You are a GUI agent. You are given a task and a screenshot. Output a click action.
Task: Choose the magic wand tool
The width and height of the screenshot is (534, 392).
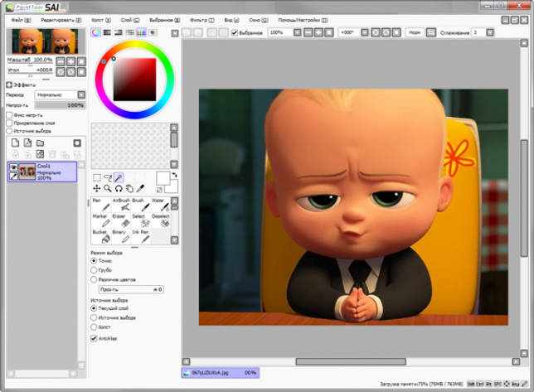click(119, 177)
